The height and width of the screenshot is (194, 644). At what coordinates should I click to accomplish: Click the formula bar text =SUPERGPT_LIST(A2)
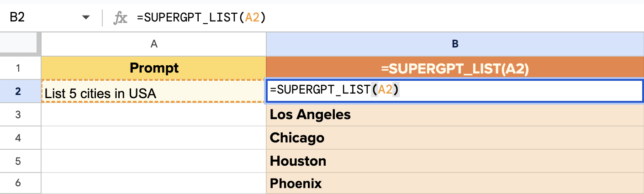(x=201, y=18)
